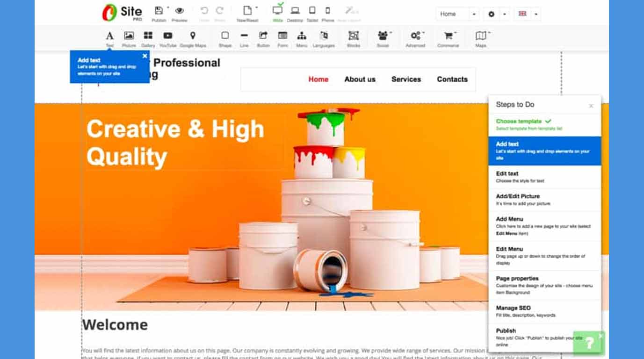Close the Steps to Do panel
The image size is (644, 359).
[x=591, y=106]
